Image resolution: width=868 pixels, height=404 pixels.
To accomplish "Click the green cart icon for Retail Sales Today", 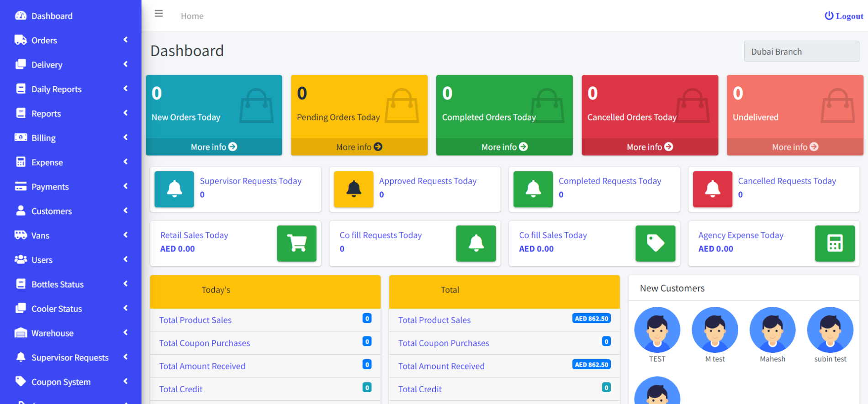I will [x=296, y=243].
